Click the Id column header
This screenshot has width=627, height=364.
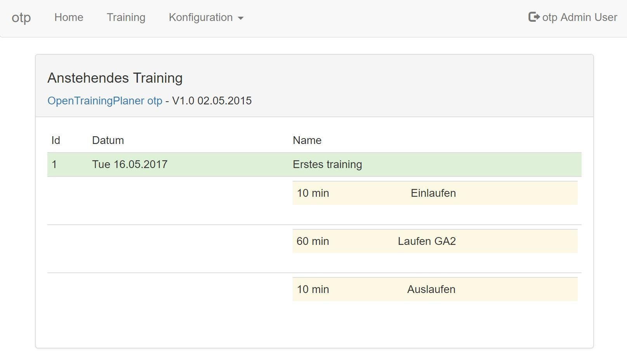pyautogui.click(x=56, y=140)
